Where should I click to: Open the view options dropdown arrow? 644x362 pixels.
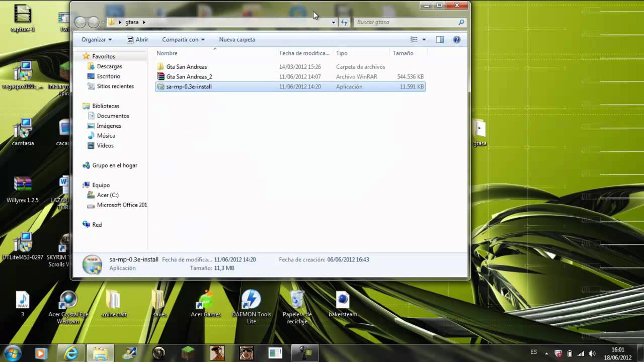[x=424, y=40]
